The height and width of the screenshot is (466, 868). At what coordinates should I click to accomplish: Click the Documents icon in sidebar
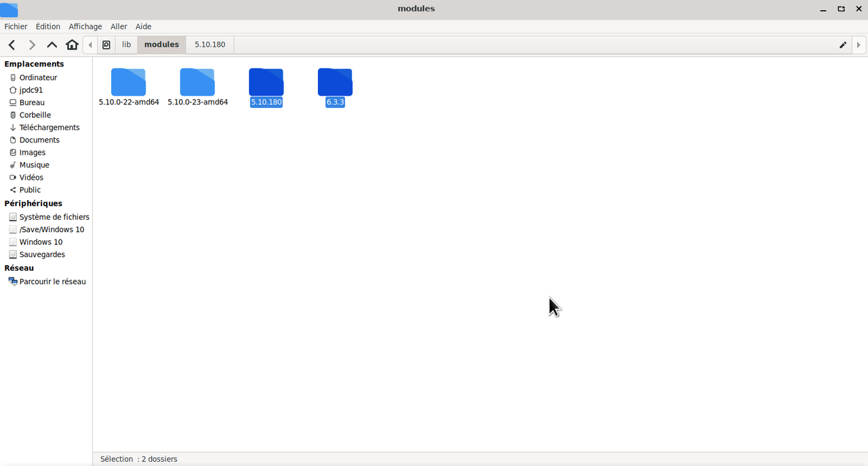(13, 140)
